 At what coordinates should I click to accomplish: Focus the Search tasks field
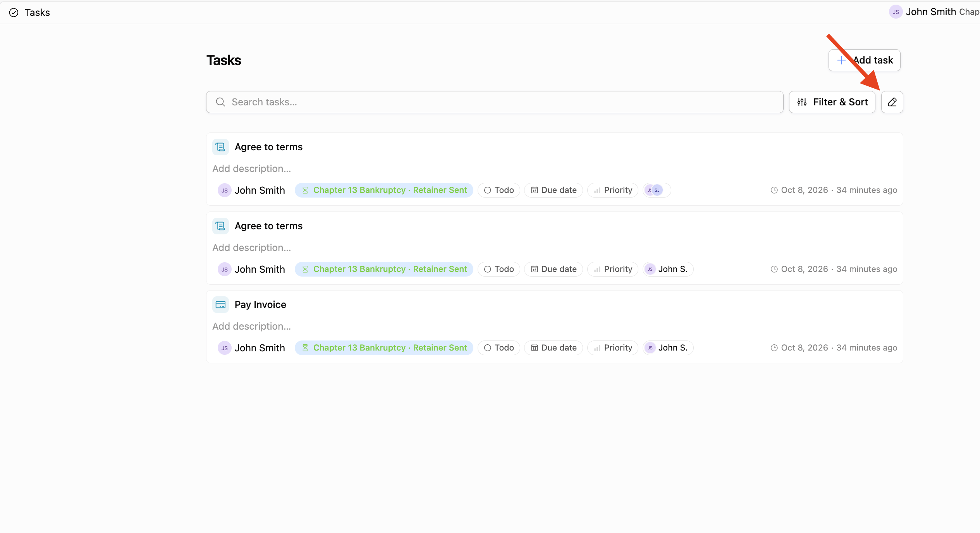pyautogui.click(x=495, y=102)
